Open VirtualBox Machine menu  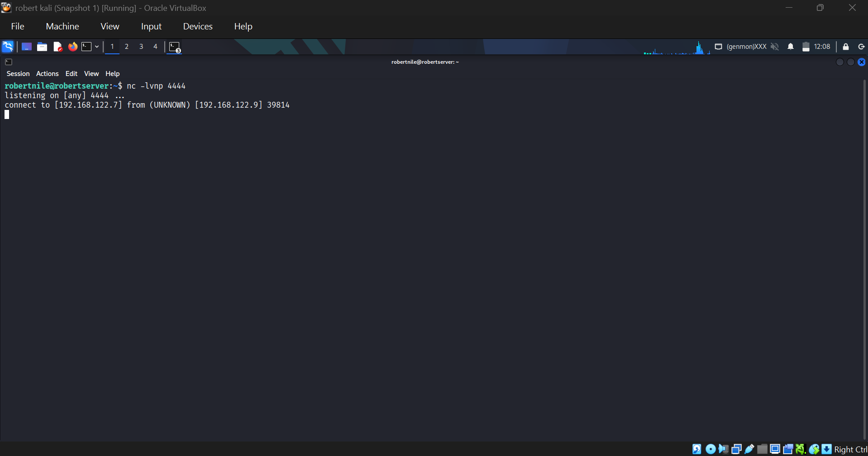(x=62, y=26)
